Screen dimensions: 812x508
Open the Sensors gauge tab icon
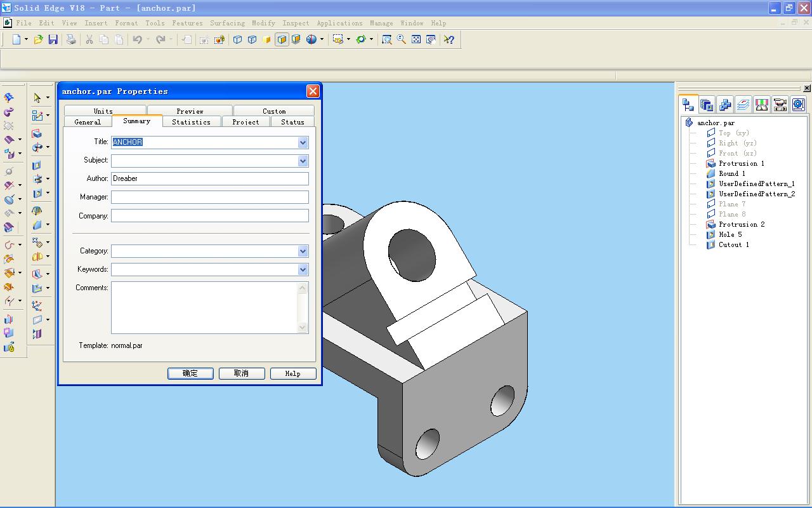tap(762, 105)
